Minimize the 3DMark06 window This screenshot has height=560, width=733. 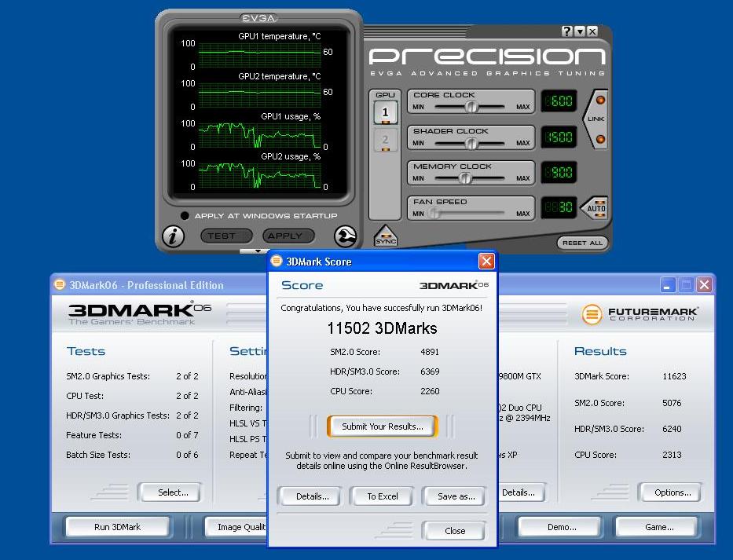(x=668, y=284)
